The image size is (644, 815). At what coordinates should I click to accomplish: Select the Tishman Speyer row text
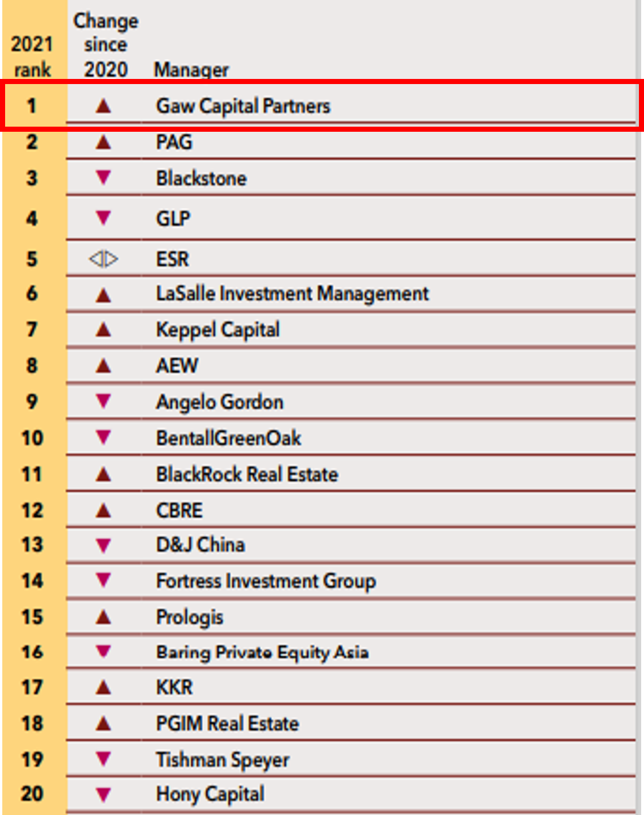[223, 760]
